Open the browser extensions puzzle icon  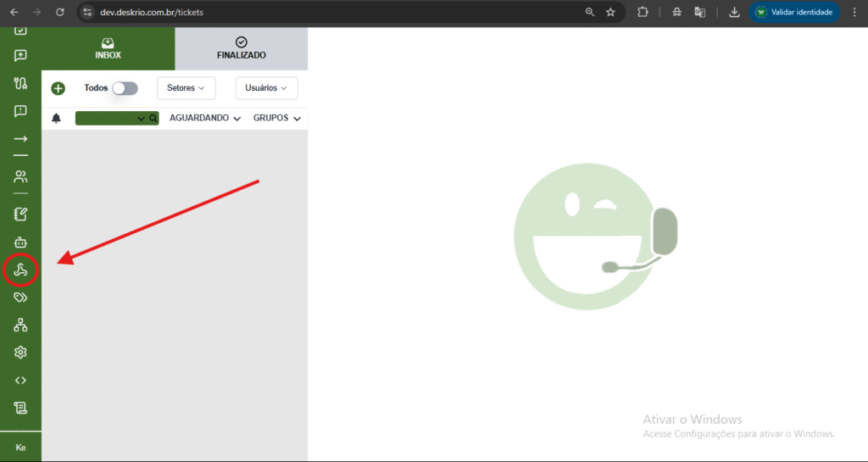[643, 12]
